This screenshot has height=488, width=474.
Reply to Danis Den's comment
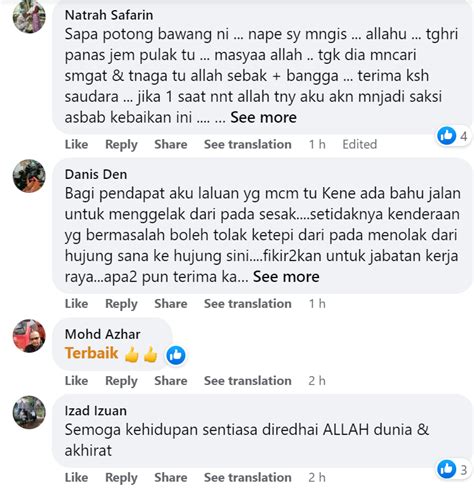point(121,304)
